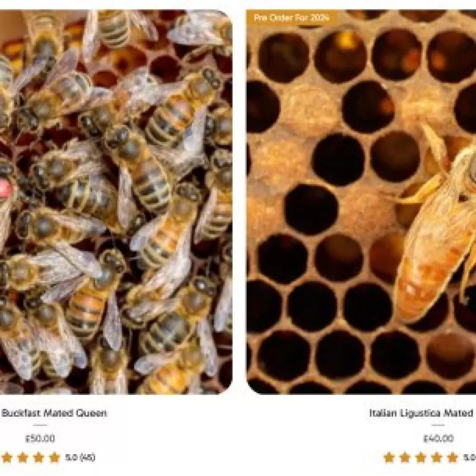Open the Buckfast Mated Queen title link
Screen dimensions: 476x476
54,413
